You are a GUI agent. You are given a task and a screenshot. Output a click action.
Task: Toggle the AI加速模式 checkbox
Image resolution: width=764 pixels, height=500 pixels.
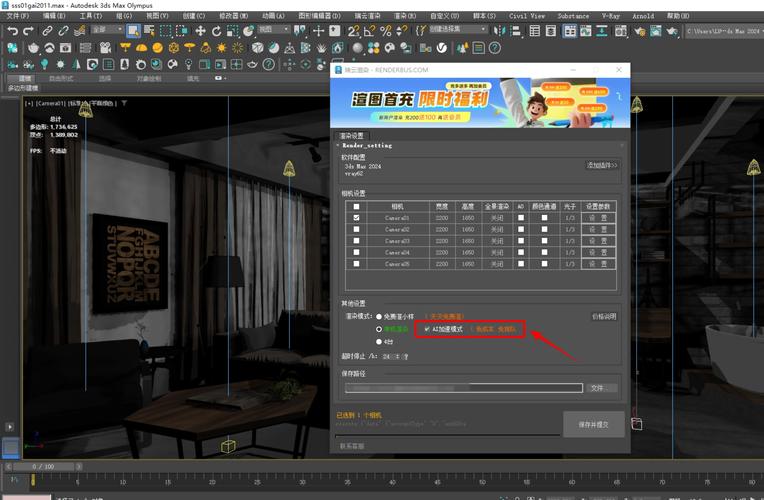click(x=427, y=329)
